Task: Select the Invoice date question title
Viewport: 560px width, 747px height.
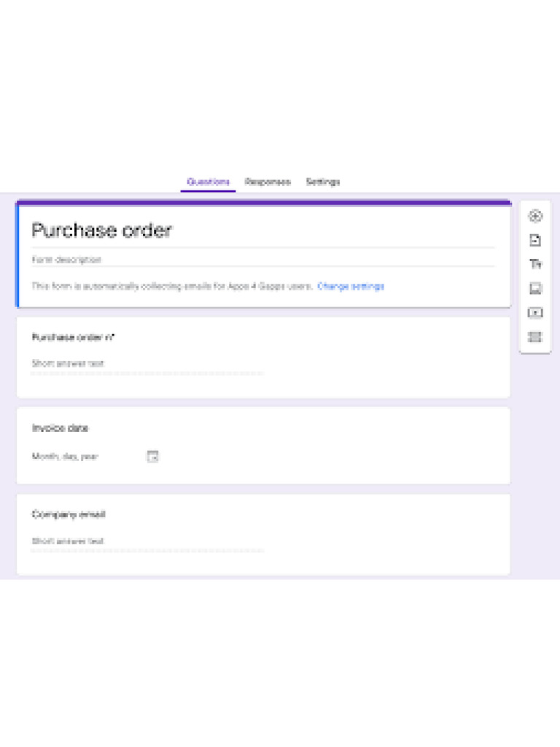Action: point(60,428)
